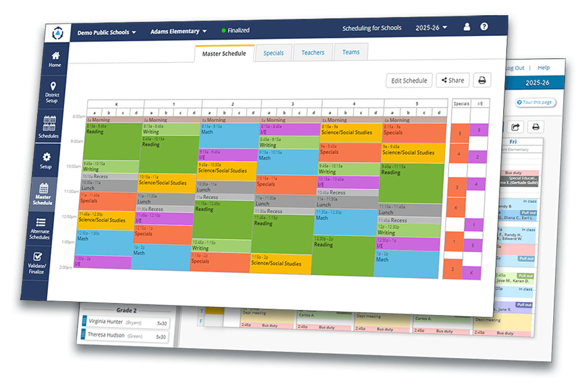Open the Teams tab
588x391 pixels.
[351, 52]
